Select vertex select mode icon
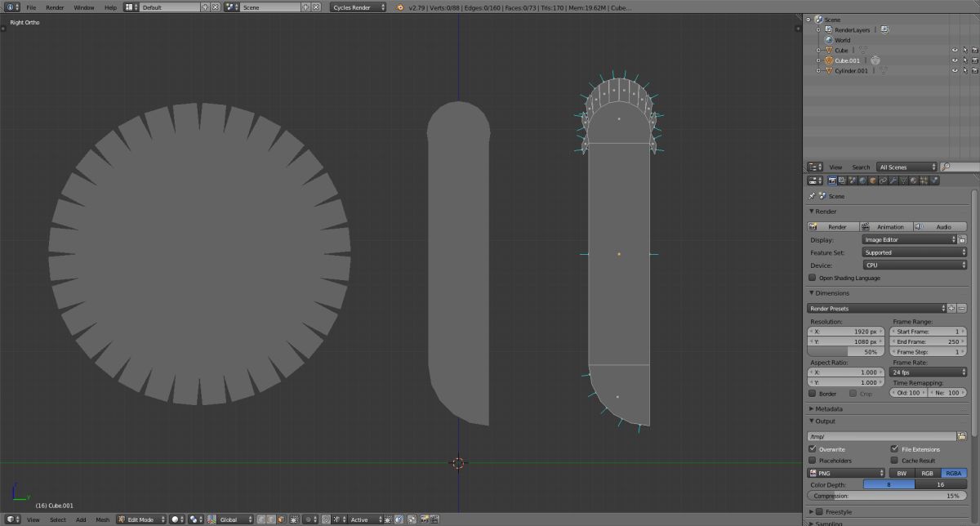 [x=261, y=519]
